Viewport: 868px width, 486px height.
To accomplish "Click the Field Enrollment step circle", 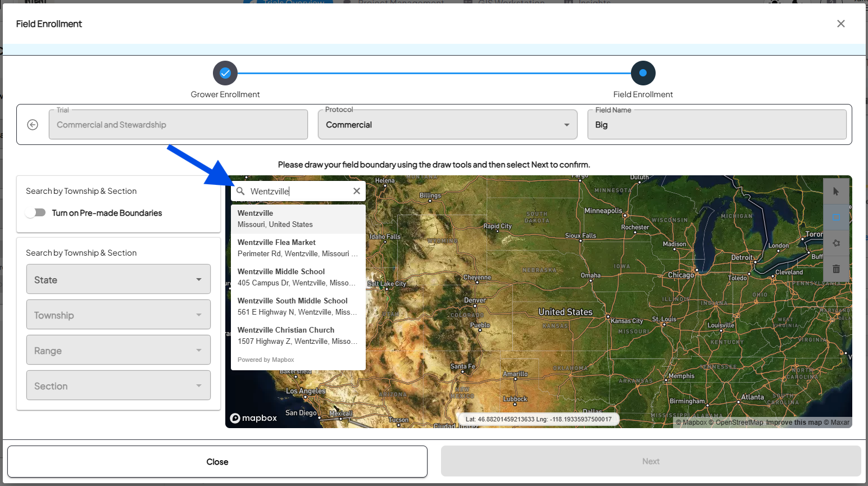I will click(643, 73).
